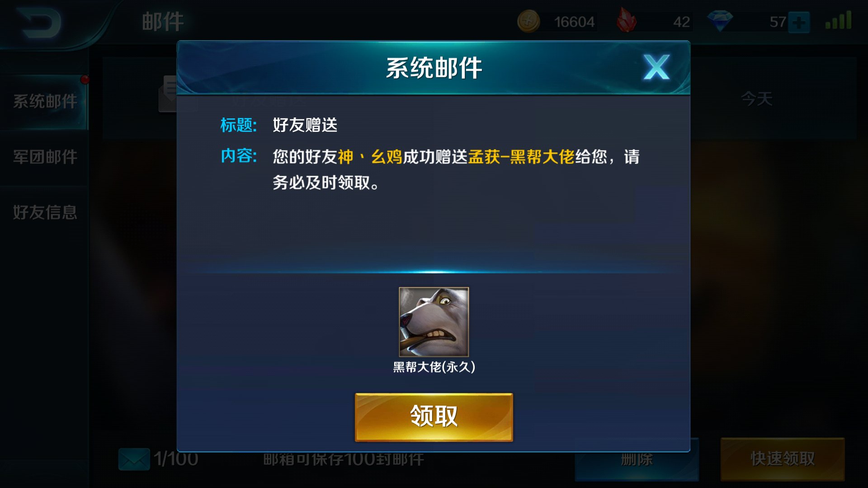This screenshot has width=868, height=488.
Task: Tap the plus icon to add diamonds
Action: point(799,22)
